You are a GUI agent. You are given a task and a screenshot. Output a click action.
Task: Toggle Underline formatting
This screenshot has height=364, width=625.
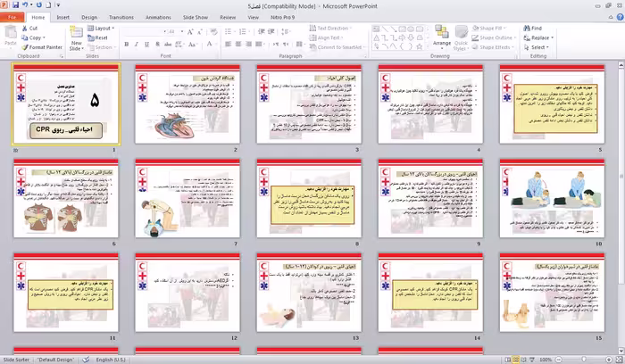[146, 45]
